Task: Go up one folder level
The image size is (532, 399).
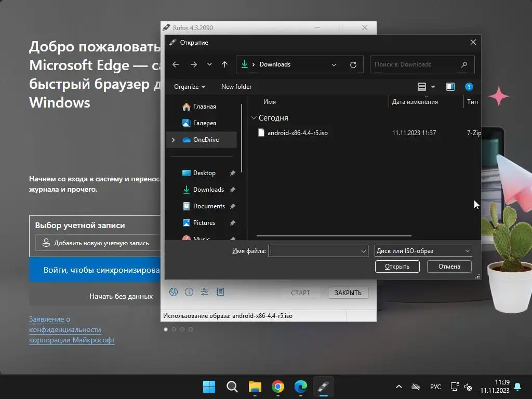Action: point(224,64)
